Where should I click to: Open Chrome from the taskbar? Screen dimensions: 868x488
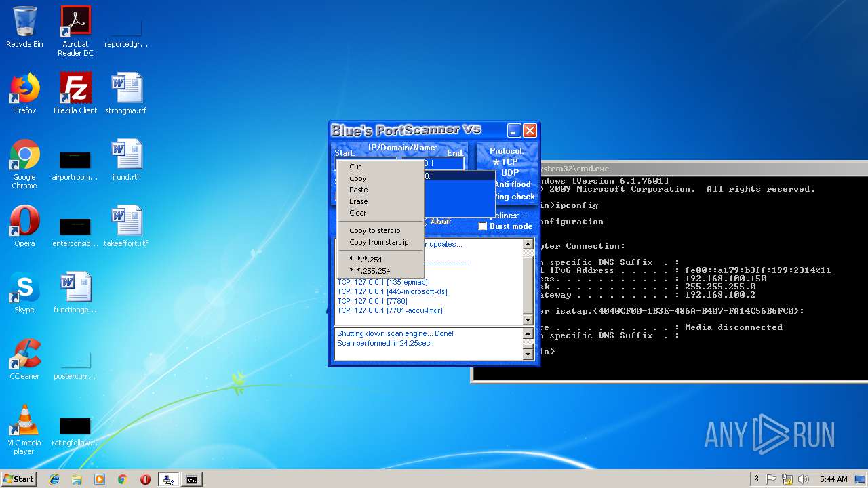[122, 479]
